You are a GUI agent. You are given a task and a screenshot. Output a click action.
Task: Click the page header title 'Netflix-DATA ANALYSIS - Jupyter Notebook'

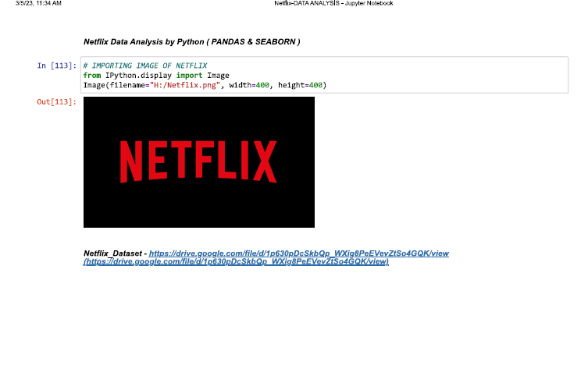click(x=333, y=3)
